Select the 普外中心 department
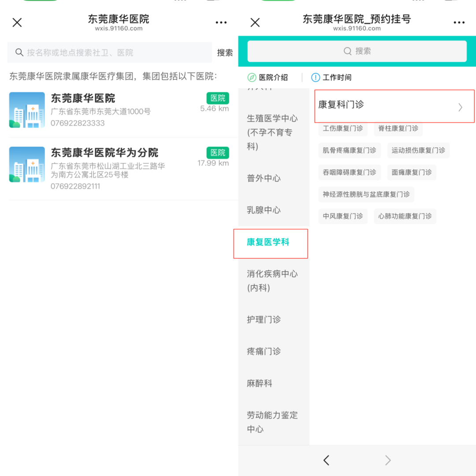Image resolution: width=476 pixels, height=476 pixels. coord(264,178)
